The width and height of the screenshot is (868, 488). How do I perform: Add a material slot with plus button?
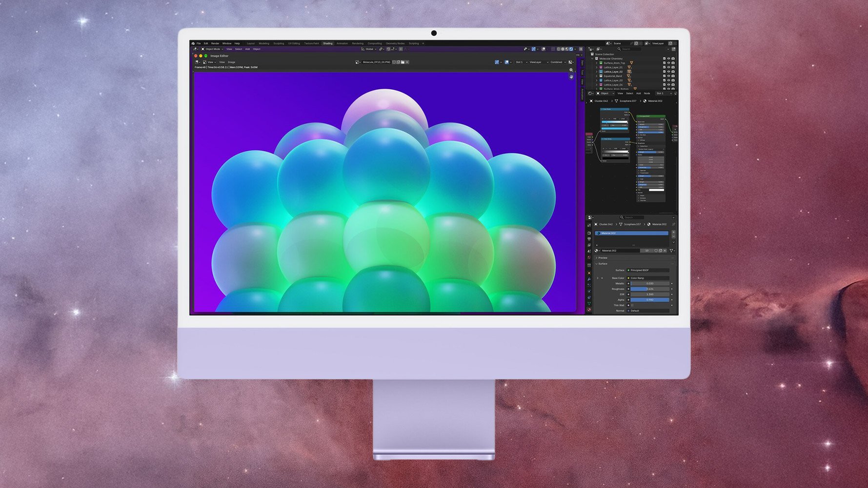click(x=673, y=232)
